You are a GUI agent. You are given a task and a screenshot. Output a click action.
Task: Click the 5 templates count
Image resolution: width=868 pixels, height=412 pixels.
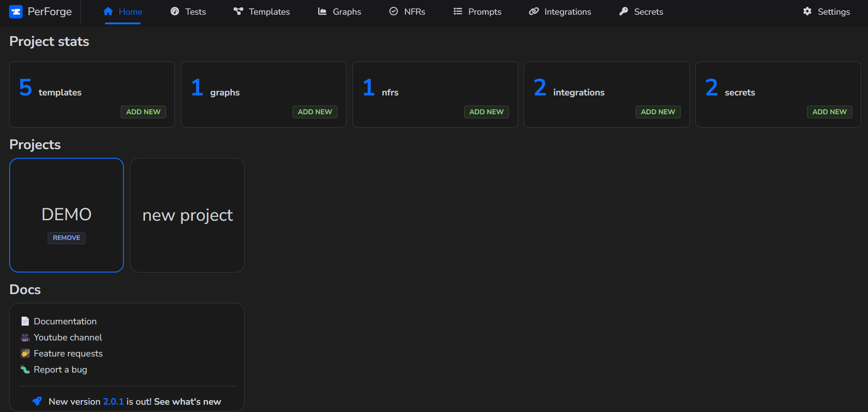pyautogui.click(x=26, y=87)
